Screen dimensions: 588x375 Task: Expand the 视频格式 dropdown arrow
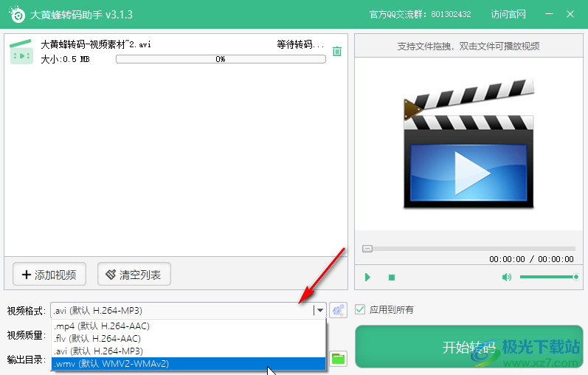click(x=320, y=311)
